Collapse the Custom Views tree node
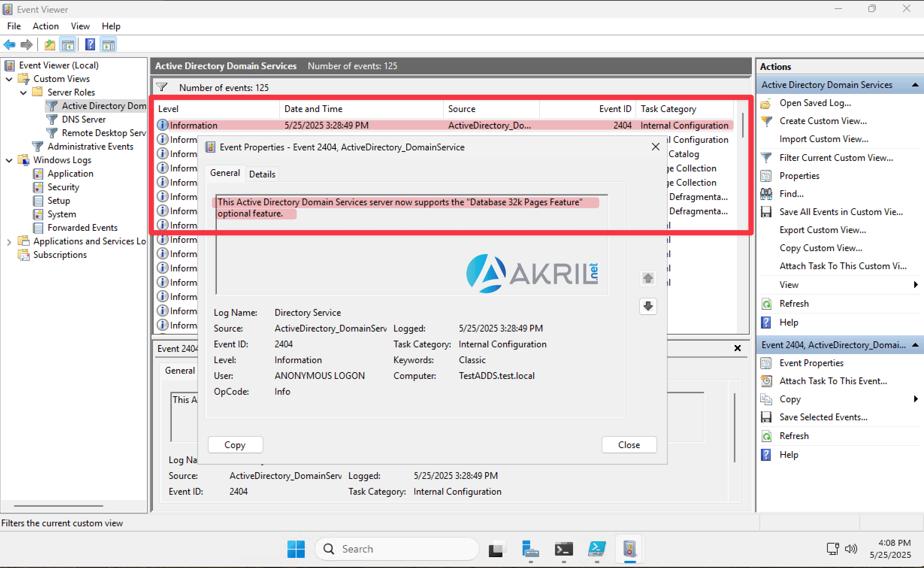The image size is (924, 568). click(x=9, y=79)
